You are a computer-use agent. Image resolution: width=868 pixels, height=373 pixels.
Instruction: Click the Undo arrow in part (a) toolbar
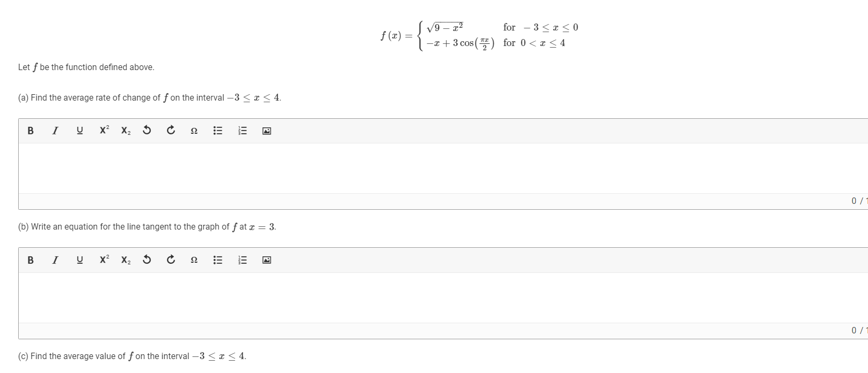pos(147,130)
